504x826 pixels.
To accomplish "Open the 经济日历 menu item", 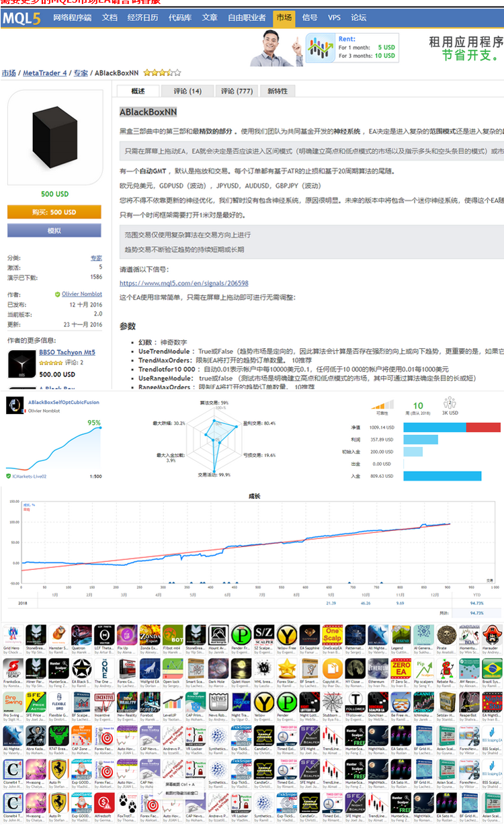I will tap(142, 18).
